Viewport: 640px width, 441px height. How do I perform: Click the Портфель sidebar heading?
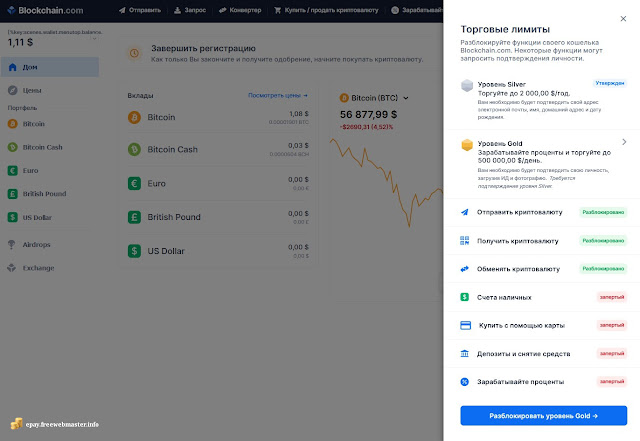(x=22, y=108)
